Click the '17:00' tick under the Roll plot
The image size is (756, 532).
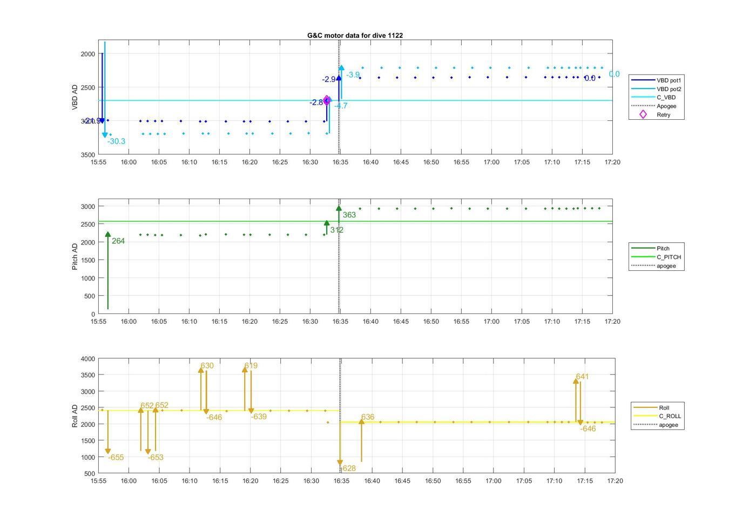(x=494, y=481)
